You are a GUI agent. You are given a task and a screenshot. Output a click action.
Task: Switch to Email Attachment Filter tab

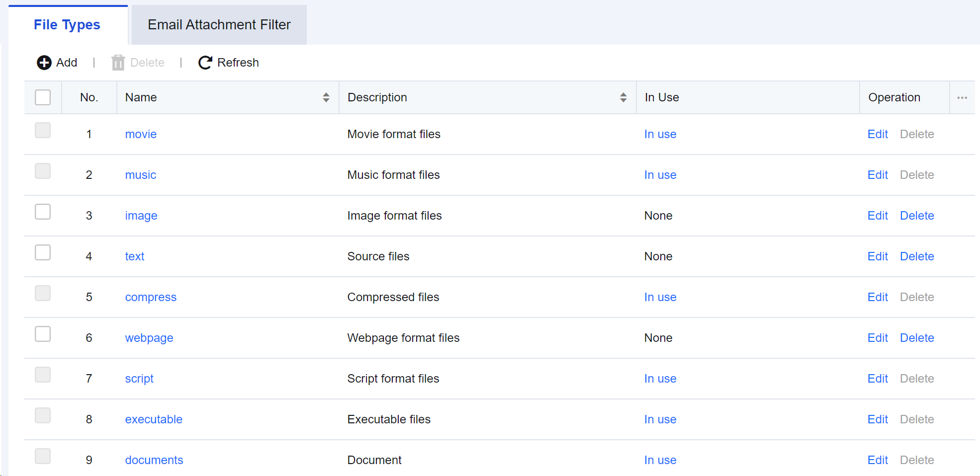[x=219, y=25]
